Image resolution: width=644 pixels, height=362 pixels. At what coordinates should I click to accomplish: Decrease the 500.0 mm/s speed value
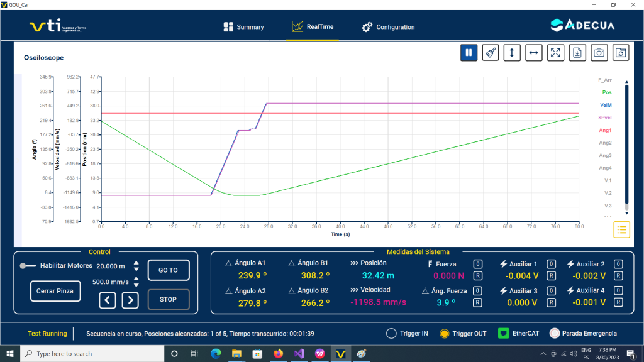click(x=136, y=286)
